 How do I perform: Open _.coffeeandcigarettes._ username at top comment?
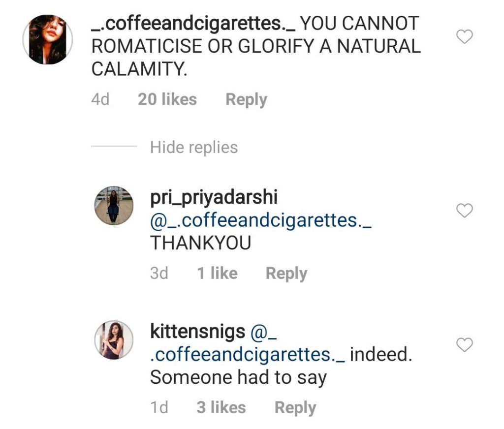(193, 23)
